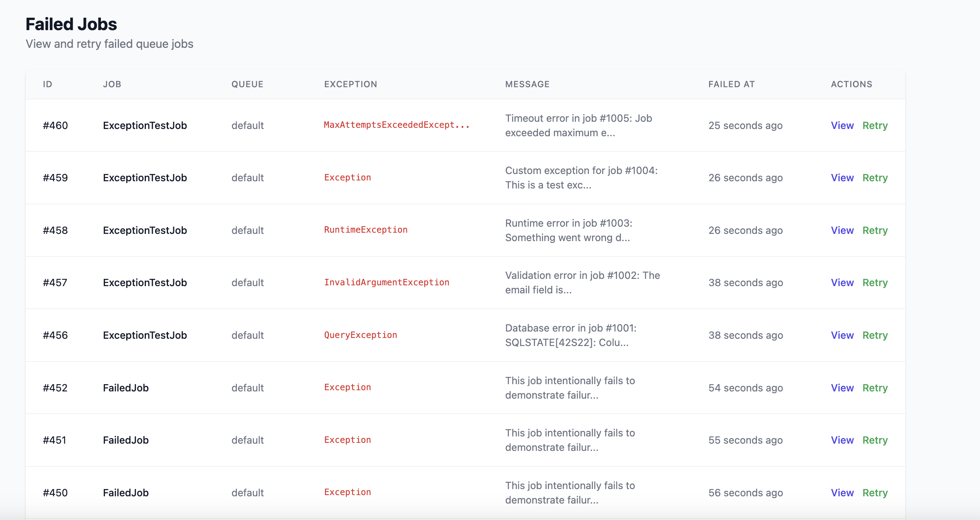980x520 pixels.
Task: View the RuntimeException job #458
Action: click(842, 230)
